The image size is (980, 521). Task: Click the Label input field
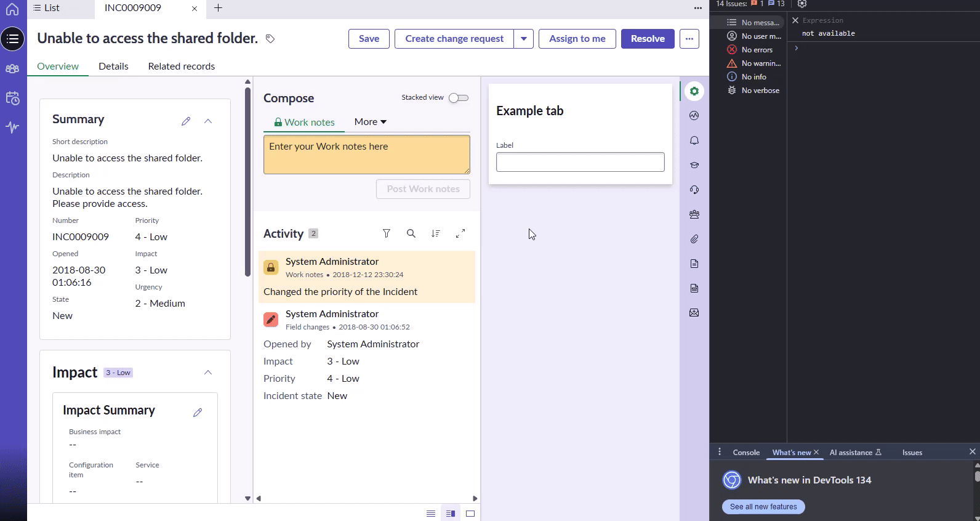pos(580,162)
